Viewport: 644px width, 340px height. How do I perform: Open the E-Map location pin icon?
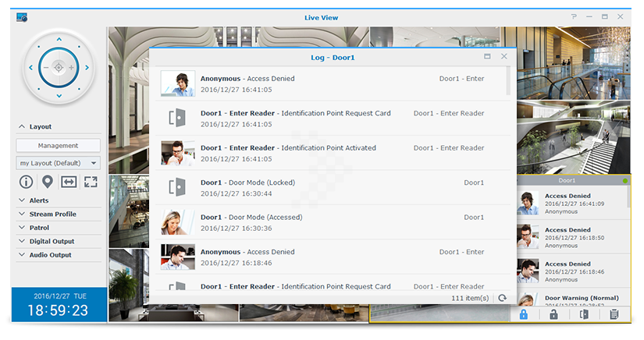[48, 182]
